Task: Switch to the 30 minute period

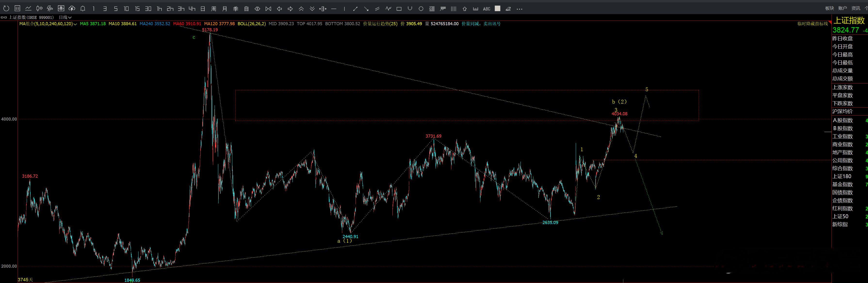Action: [x=148, y=9]
